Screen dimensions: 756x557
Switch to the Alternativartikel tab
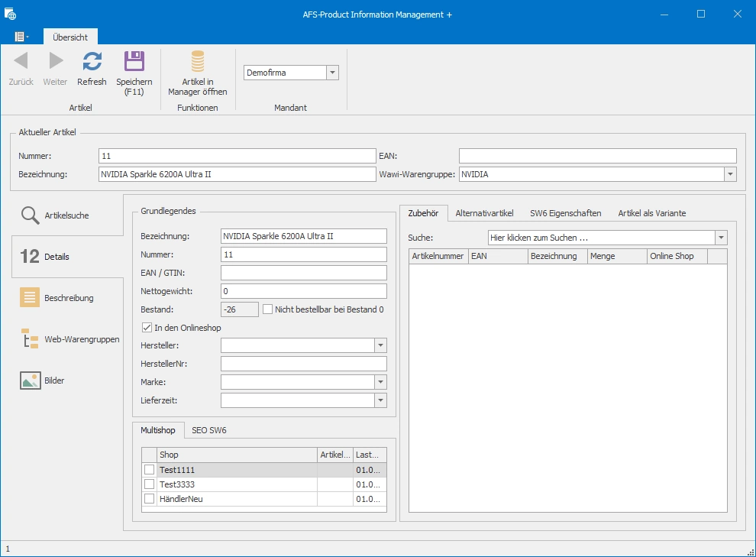point(485,213)
